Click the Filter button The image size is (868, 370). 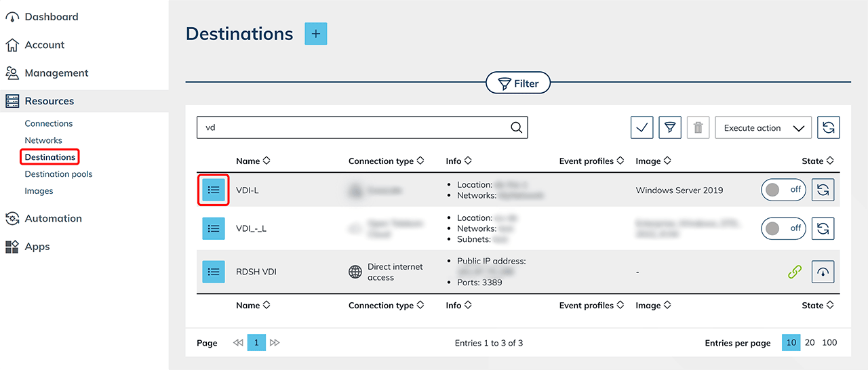pyautogui.click(x=518, y=83)
